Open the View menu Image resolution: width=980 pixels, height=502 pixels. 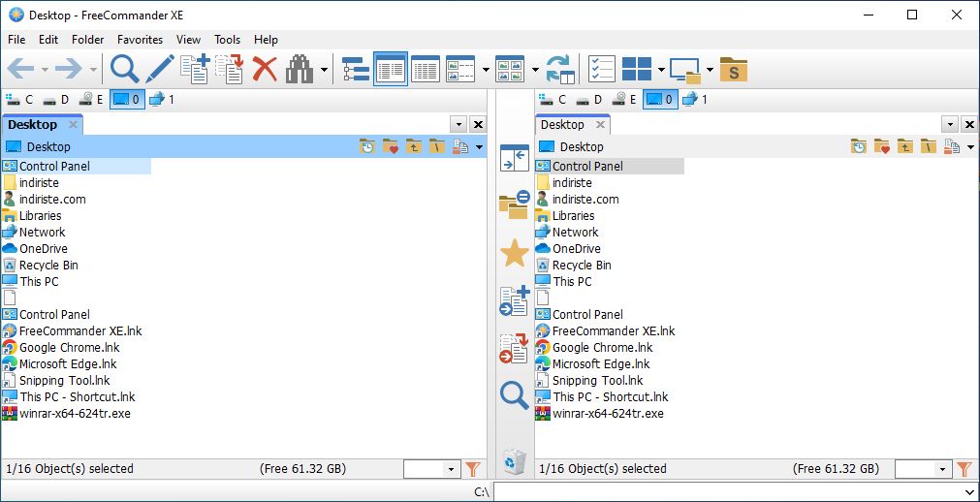(188, 40)
